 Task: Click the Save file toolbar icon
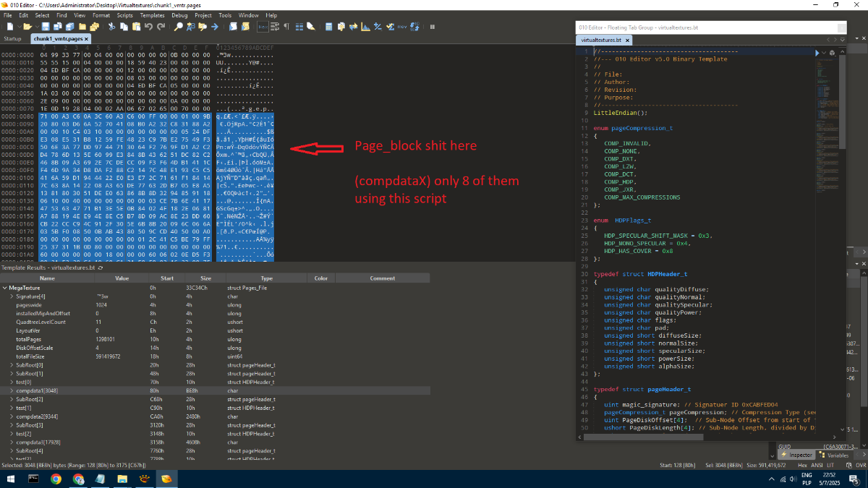(45, 27)
